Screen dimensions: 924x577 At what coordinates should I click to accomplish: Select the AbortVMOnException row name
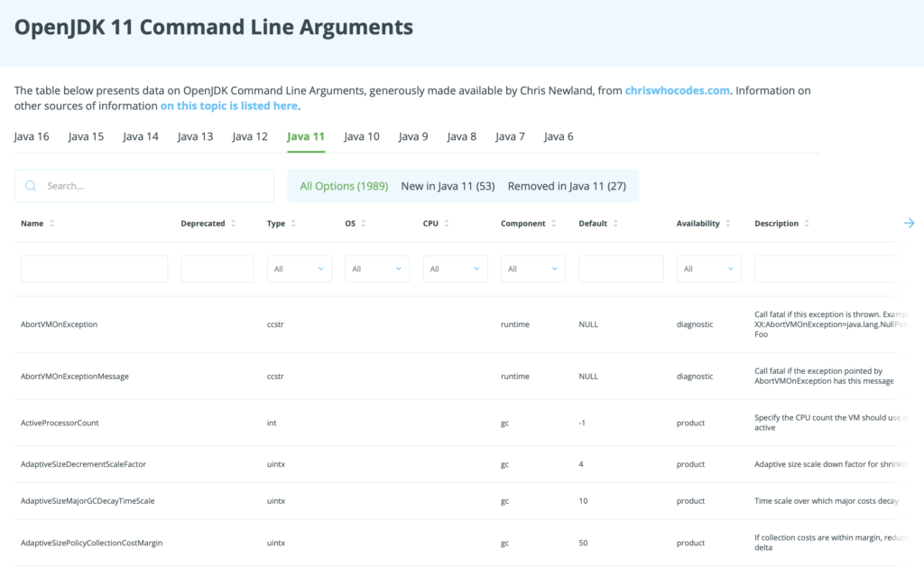[59, 324]
